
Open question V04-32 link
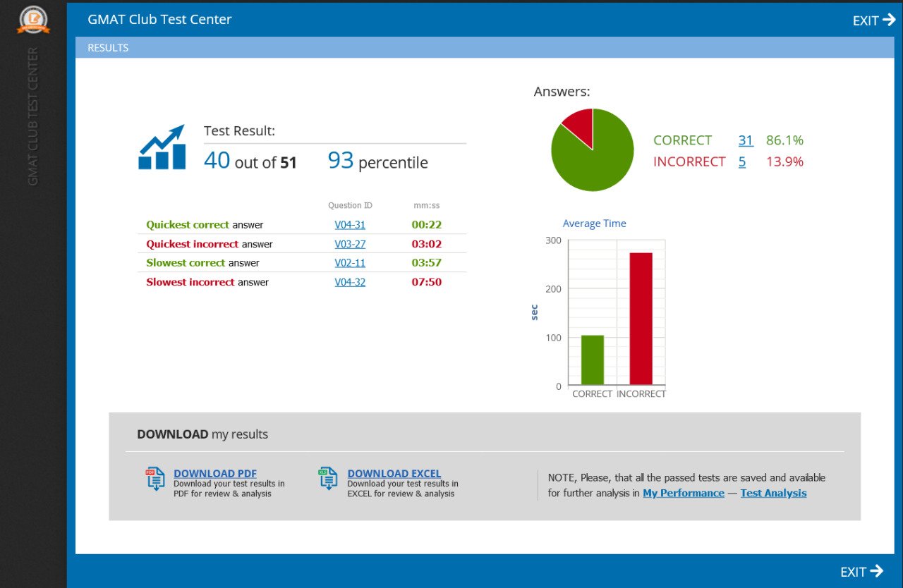click(350, 282)
